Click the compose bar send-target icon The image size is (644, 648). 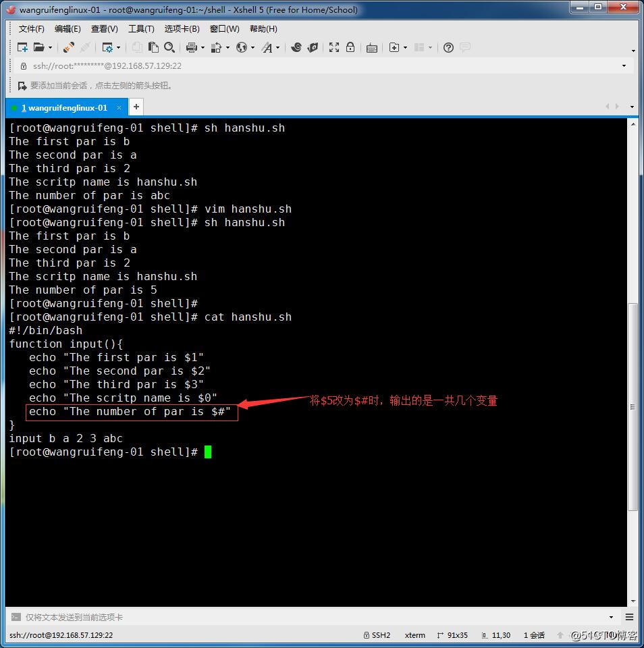coord(16,617)
